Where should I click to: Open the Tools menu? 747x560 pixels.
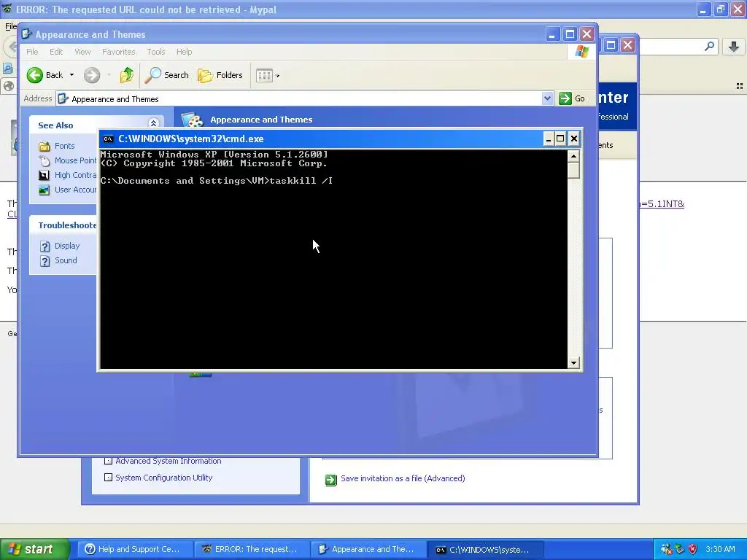coord(156,52)
